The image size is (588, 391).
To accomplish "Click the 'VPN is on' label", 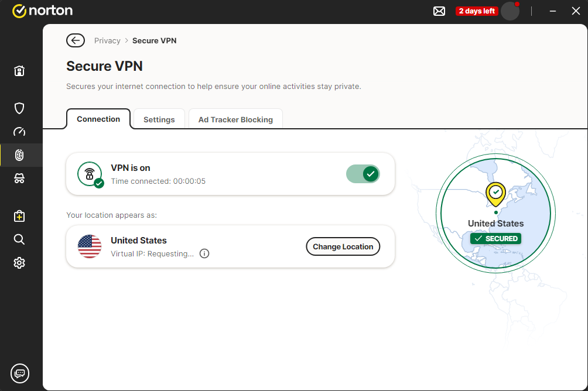I will coord(131,168).
